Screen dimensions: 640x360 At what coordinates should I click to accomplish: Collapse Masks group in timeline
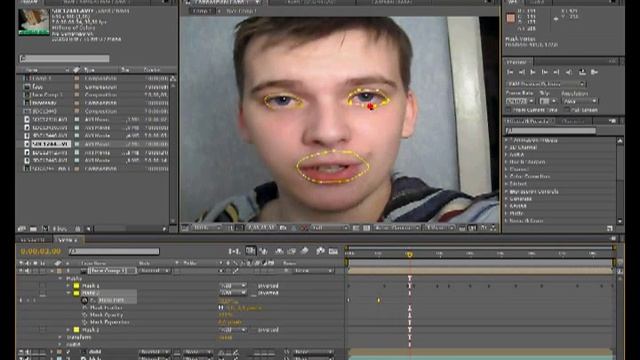tap(60, 278)
